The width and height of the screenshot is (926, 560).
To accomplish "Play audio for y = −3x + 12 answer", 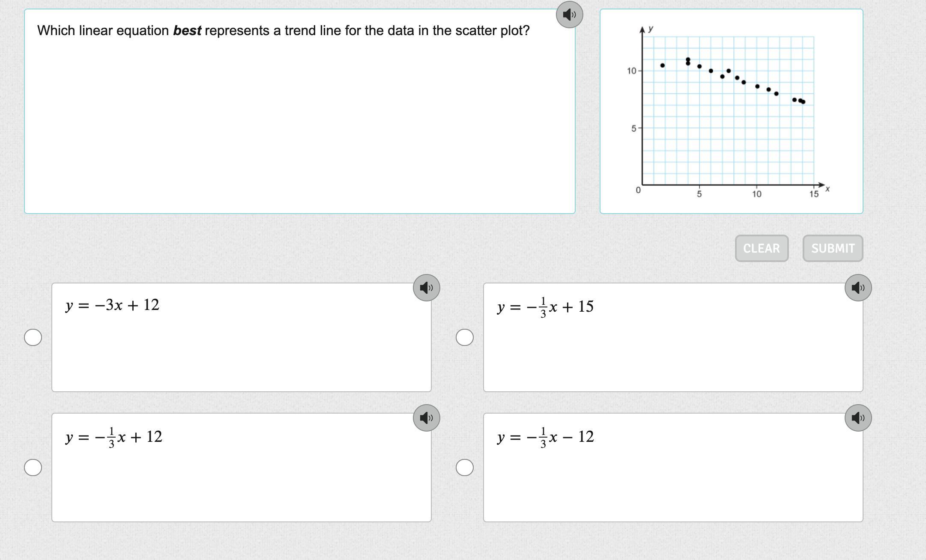I will pyautogui.click(x=426, y=288).
